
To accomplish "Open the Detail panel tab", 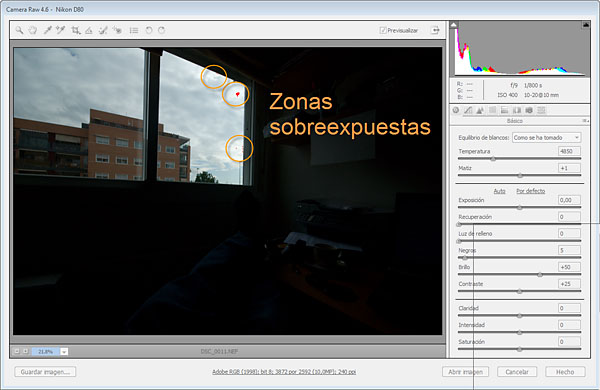I will pos(480,110).
